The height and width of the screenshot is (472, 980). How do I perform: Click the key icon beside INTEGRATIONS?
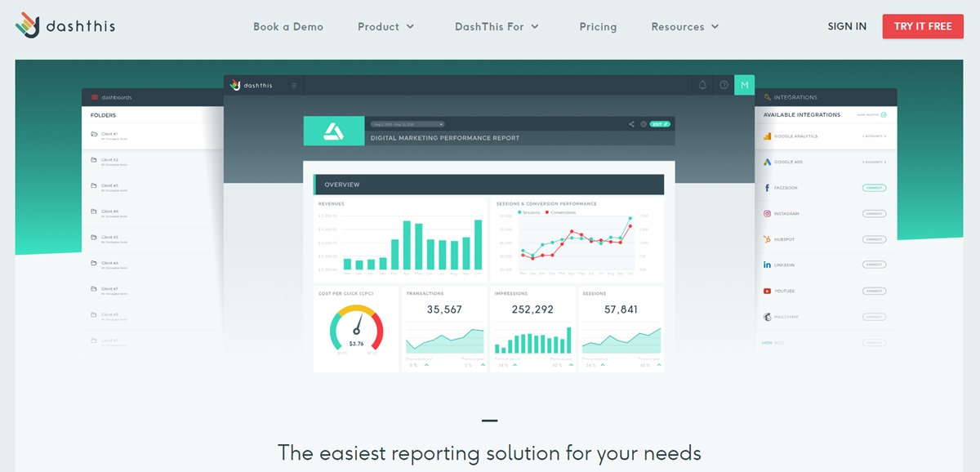click(x=767, y=97)
